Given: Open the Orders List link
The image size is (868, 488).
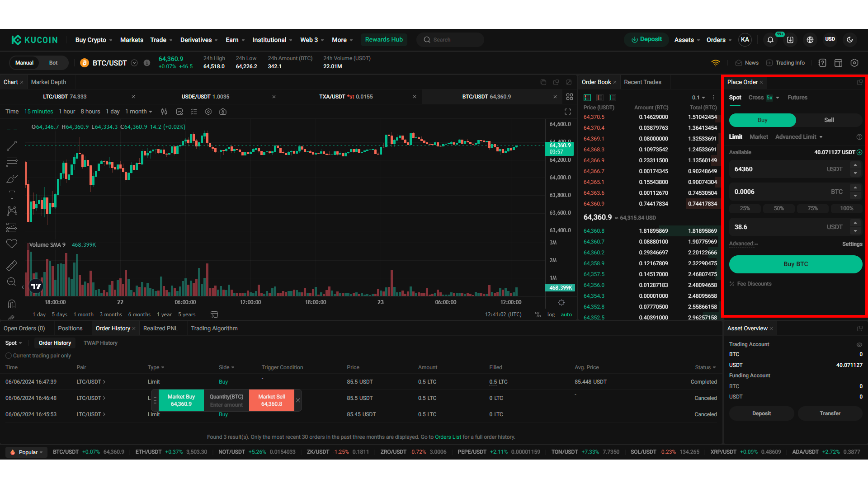Looking at the screenshot, I should (448, 437).
